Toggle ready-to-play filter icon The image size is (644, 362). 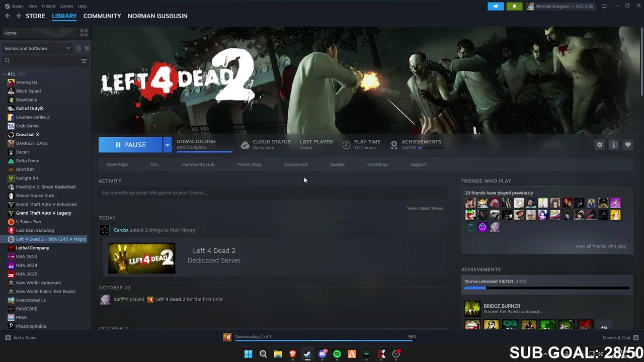pyautogui.click(x=87, y=48)
